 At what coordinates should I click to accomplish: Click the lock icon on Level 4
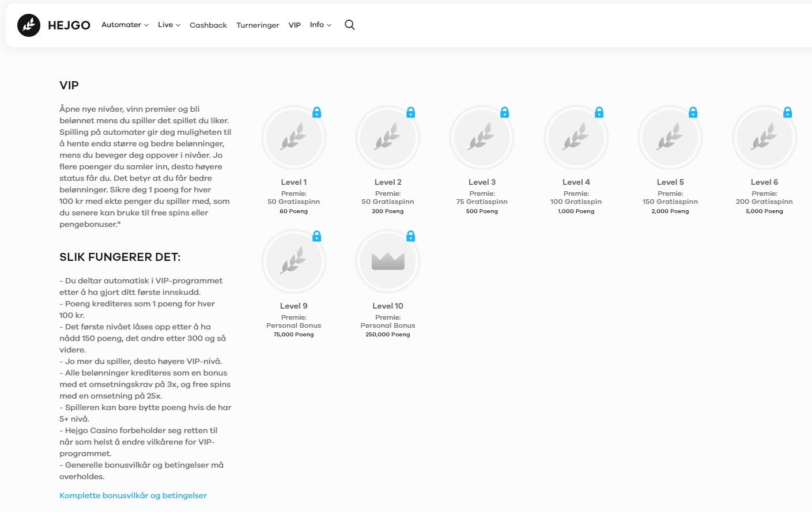click(599, 112)
